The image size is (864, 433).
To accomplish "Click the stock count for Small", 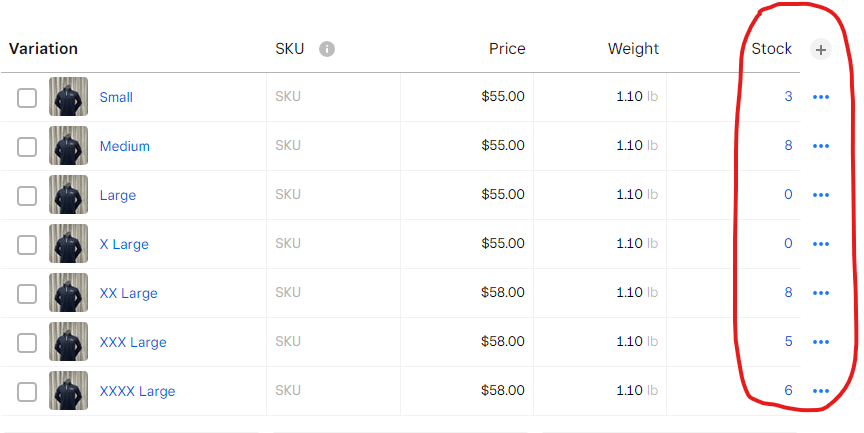I will point(788,97).
